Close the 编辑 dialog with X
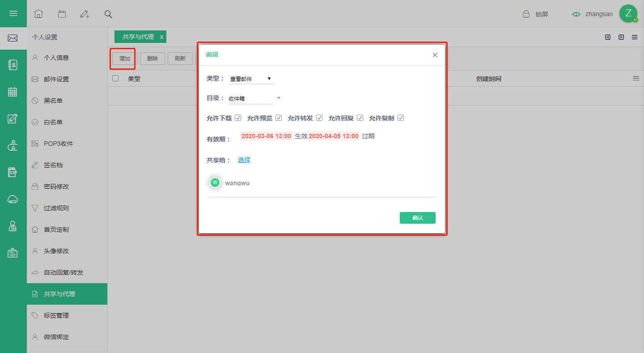This screenshot has height=353, width=644. [x=435, y=55]
